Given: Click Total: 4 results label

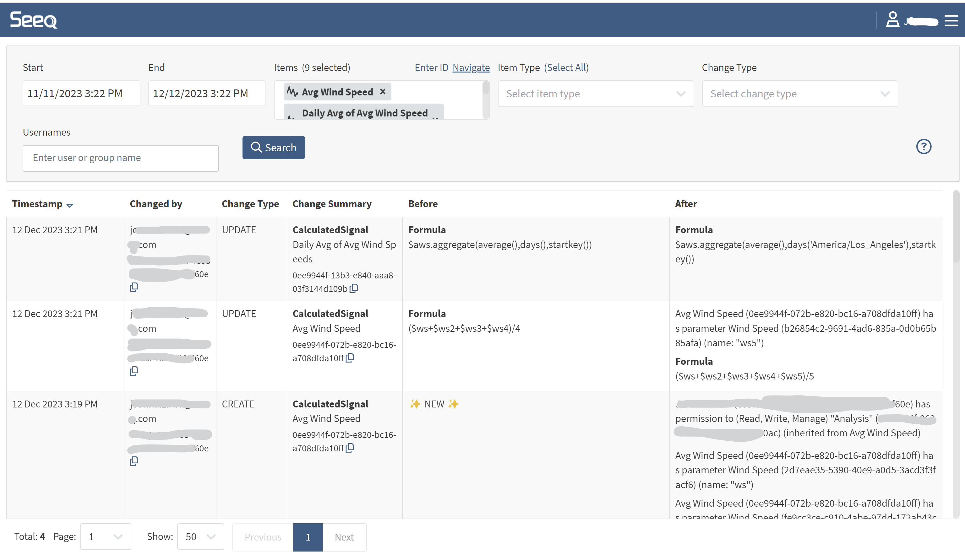Looking at the screenshot, I should click(x=30, y=537).
